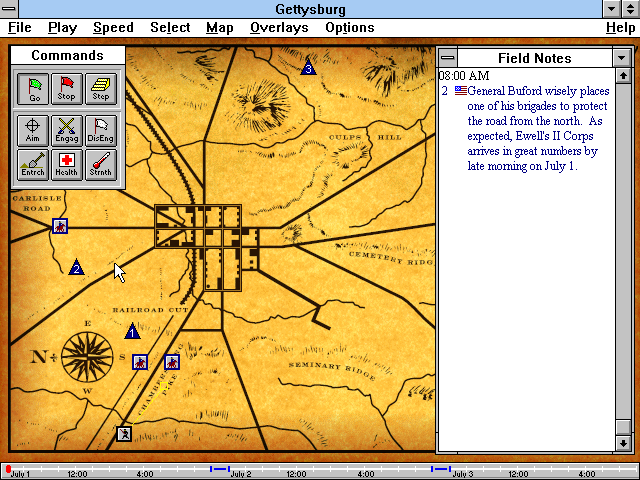Open the Options menu
This screenshot has height=480, width=640.
pos(350,28)
